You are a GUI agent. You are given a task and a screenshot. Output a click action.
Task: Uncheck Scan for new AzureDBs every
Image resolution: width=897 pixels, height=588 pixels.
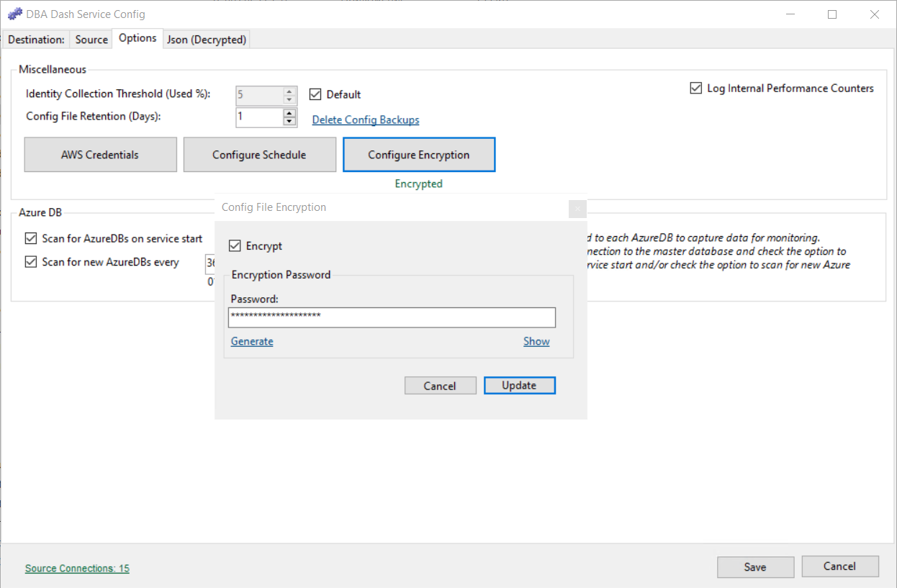point(30,261)
